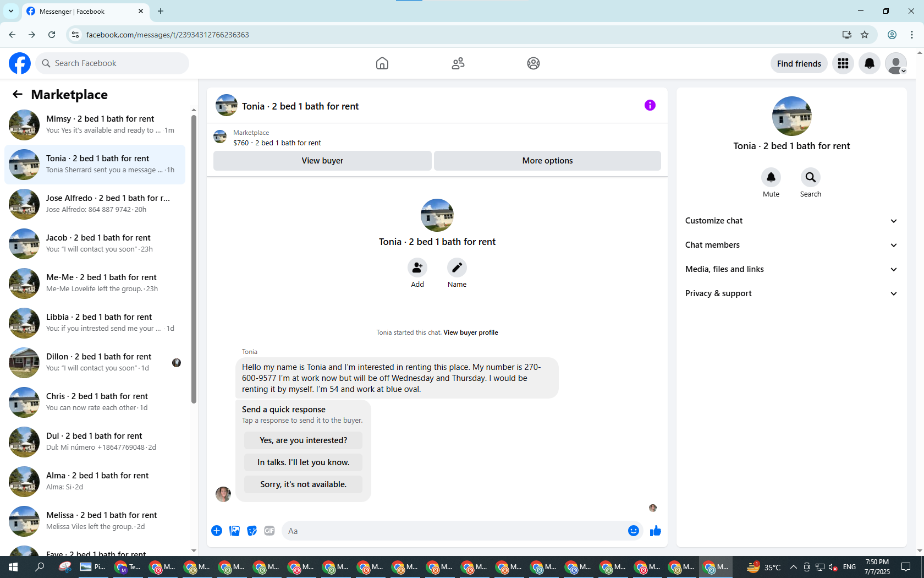Click the install app icon in address bar

847,35
